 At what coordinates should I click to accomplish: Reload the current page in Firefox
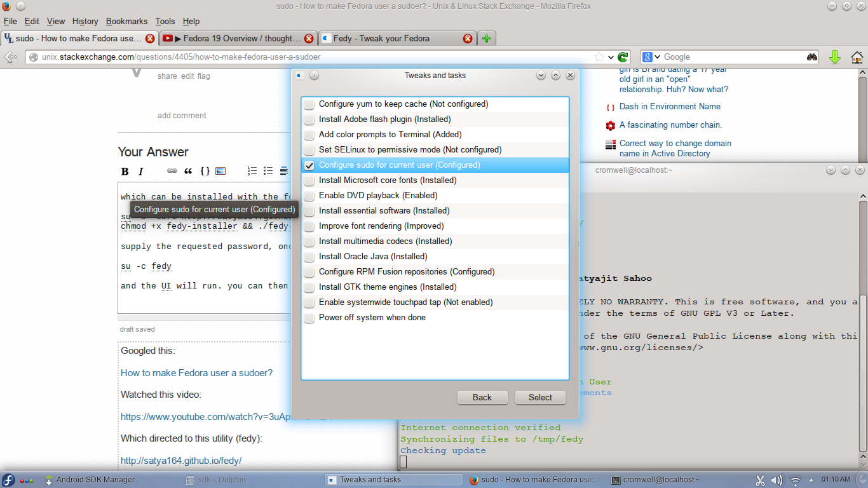[x=623, y=57]
